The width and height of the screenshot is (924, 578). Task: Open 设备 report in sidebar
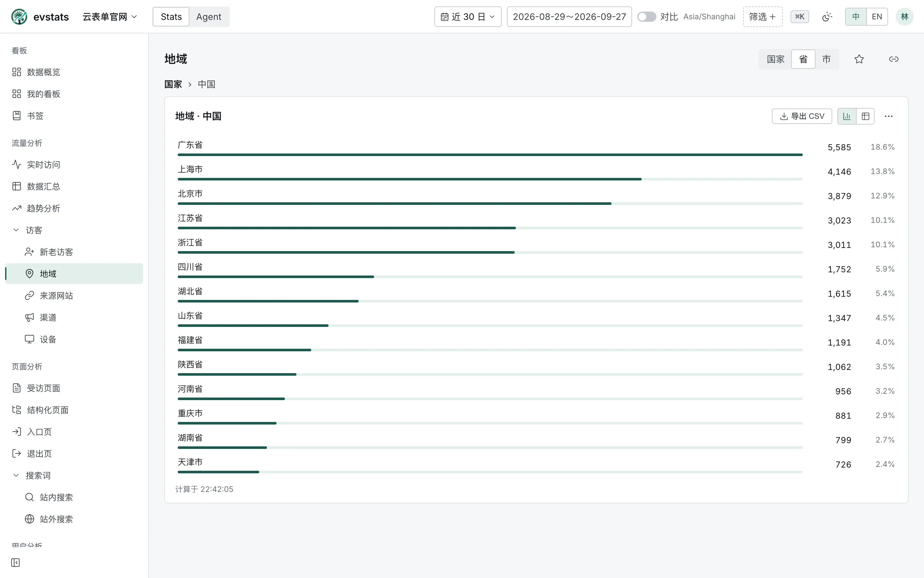(x=74, y=339)
